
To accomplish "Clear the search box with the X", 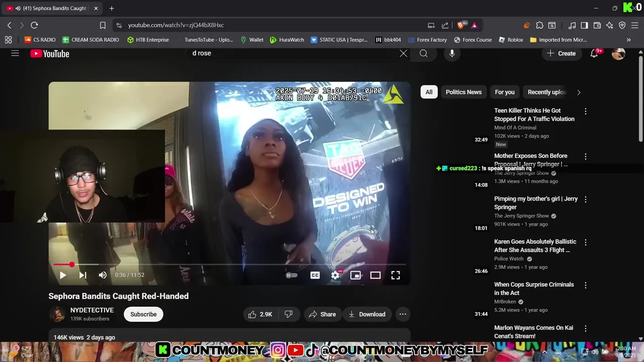I will click(x=404, y=53).
